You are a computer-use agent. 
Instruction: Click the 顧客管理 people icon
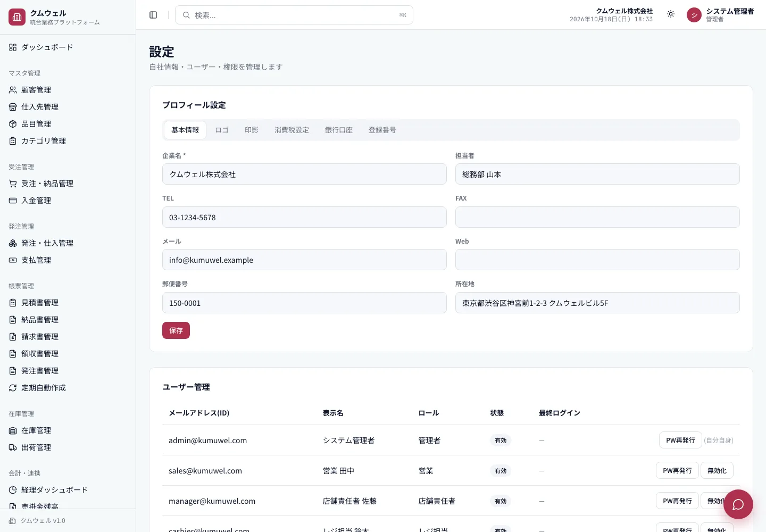click(13, 90)
